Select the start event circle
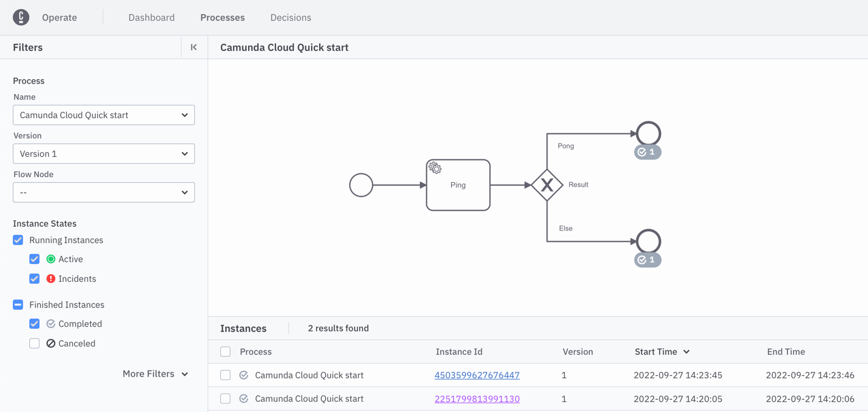This screenshot has width=868, height=412. click(x=361, y=185)
